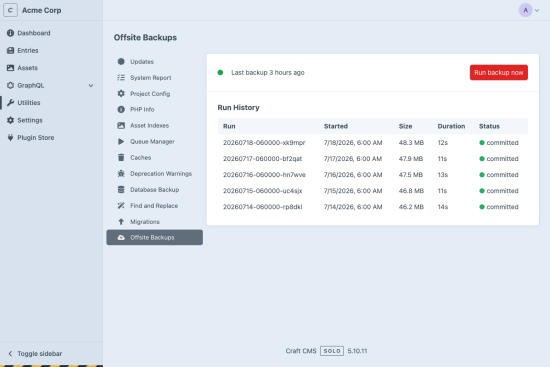Click the Project Config gear icon
The width and height of the screenshot is (550, 367).
click(x=121, y=93)
